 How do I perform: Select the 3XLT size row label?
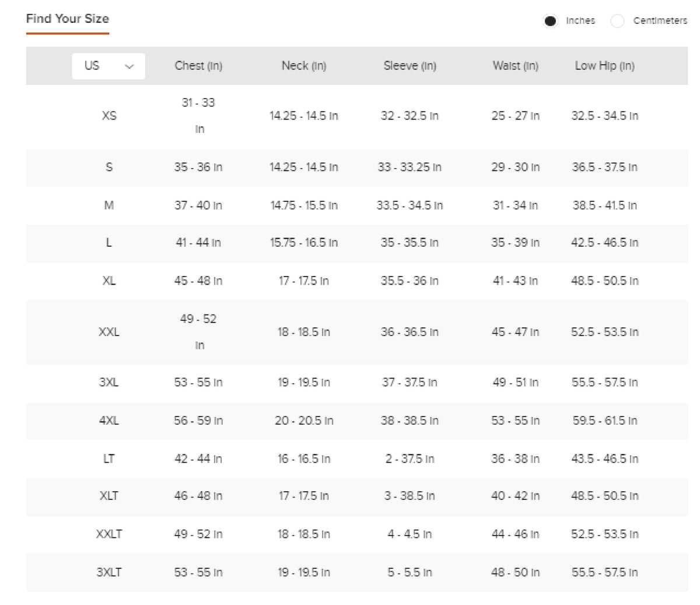tap(109, 572)
